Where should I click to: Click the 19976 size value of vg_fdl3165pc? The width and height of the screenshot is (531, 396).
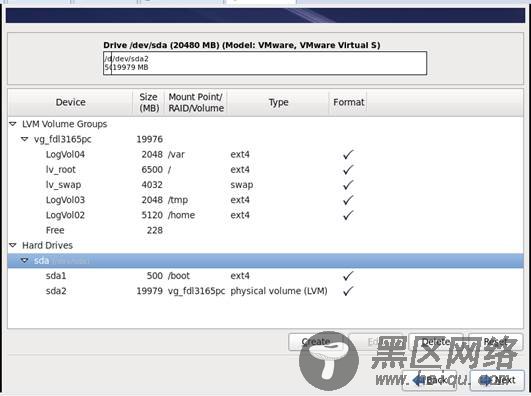149,139
